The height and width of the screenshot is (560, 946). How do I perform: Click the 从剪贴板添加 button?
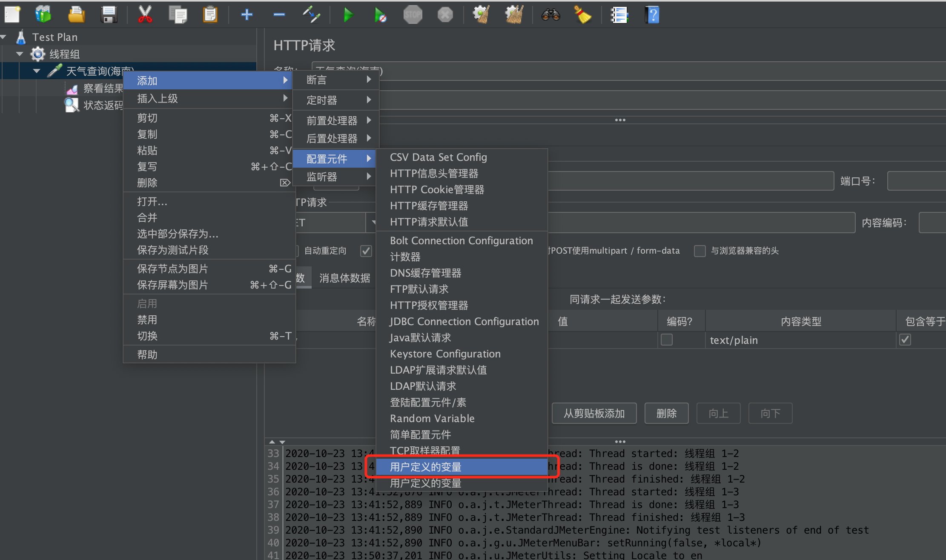pos(594,413)
